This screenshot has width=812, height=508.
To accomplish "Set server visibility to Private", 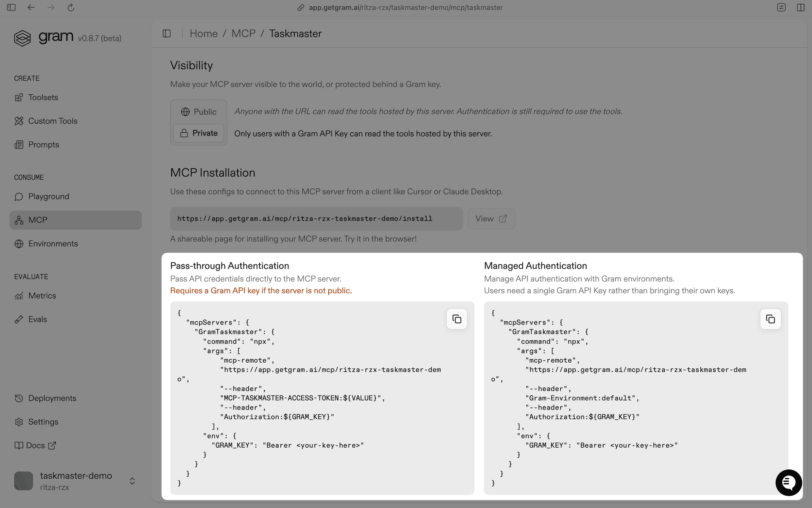I will [x=198, y=133].
